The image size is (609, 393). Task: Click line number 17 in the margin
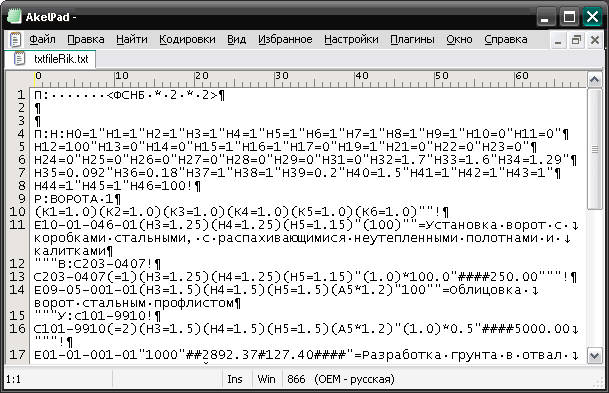(17, 355)
